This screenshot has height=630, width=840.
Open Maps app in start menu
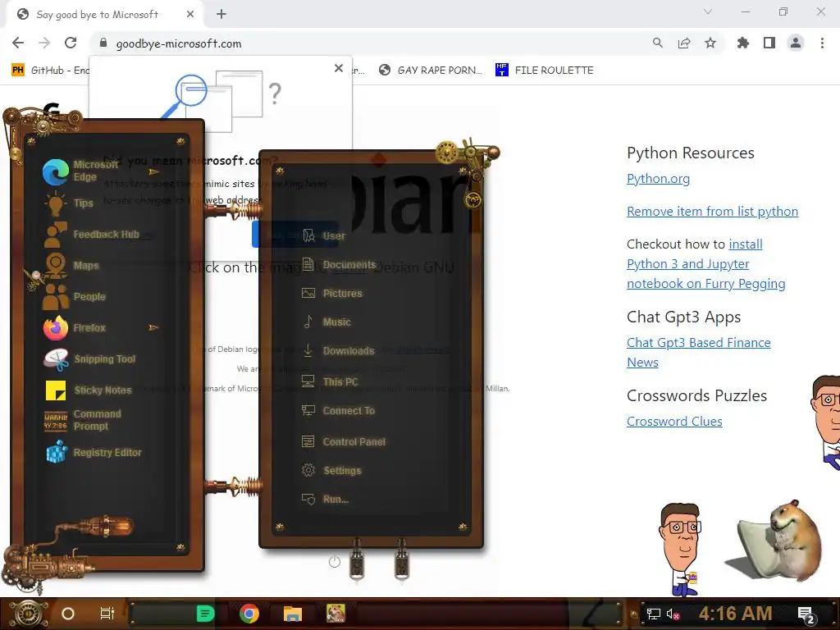click(x=71, y=265)
